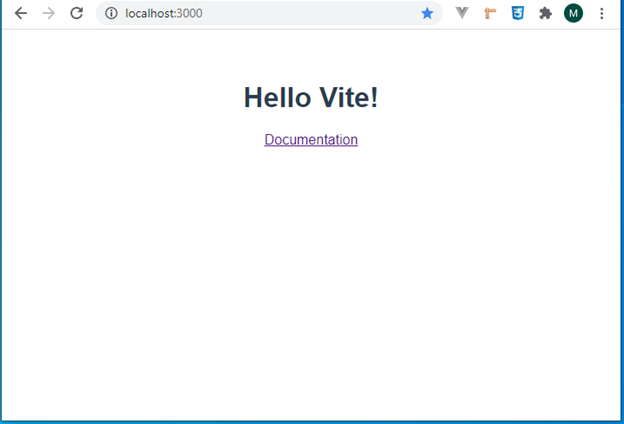624x424 pixels.
Task: Open the orange ruler extension icon
Action: click(x=490, y=13)
